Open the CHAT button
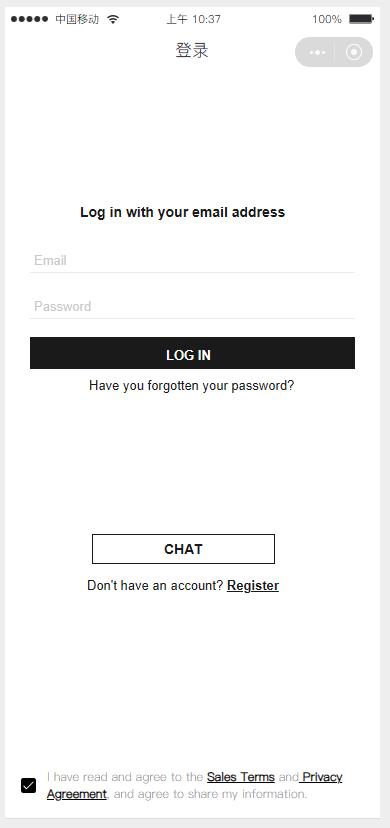This screenshot has height=828, width=390. point(183,549)
